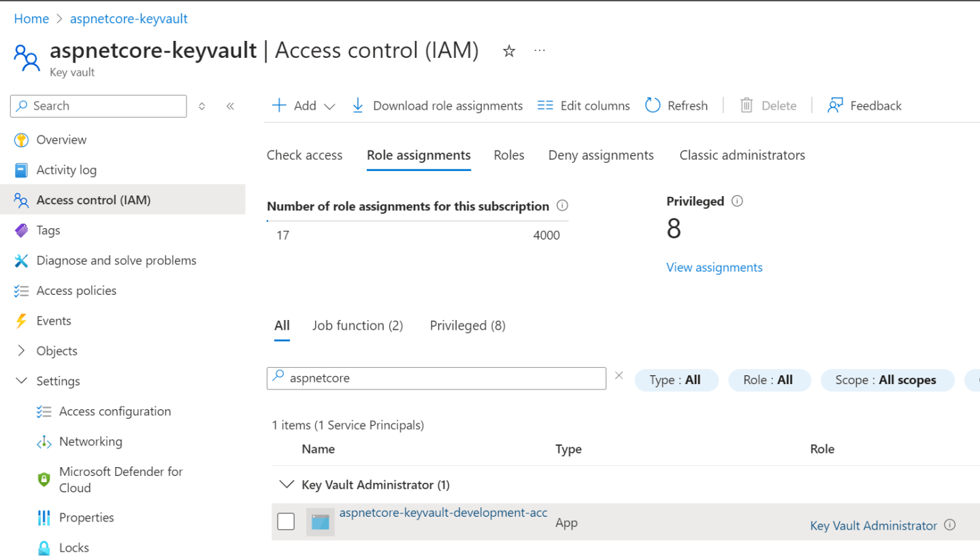Select the Job function (2) tab

[358, 325]
